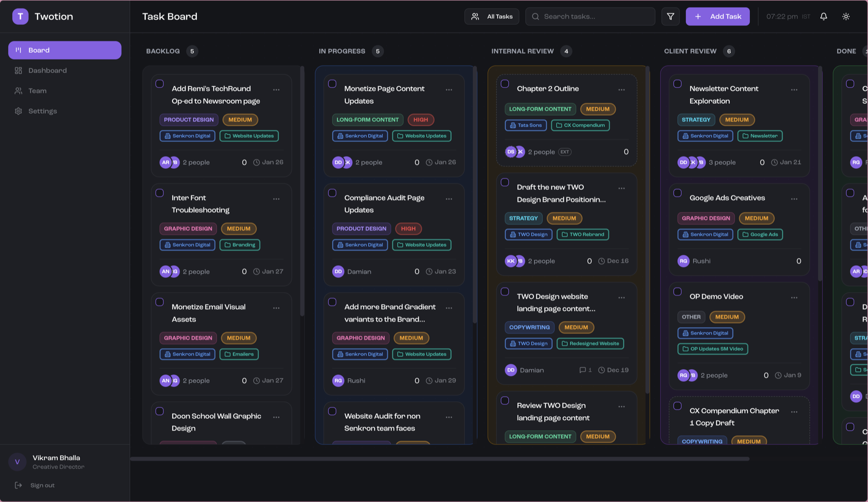Viewport: 868px width, 502px height.
Task: Tick the checkbox on Monetize Page Content Updates
Action: click(x=332, y=84)
